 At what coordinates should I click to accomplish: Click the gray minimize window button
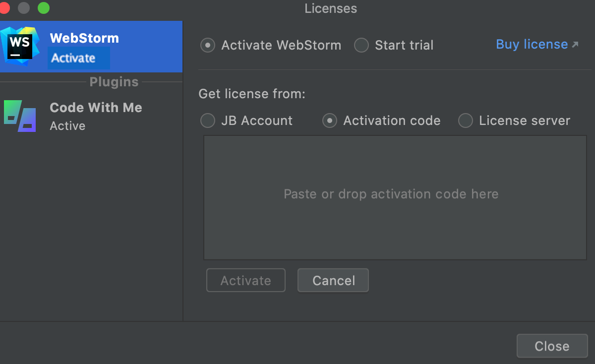[24, 8]
